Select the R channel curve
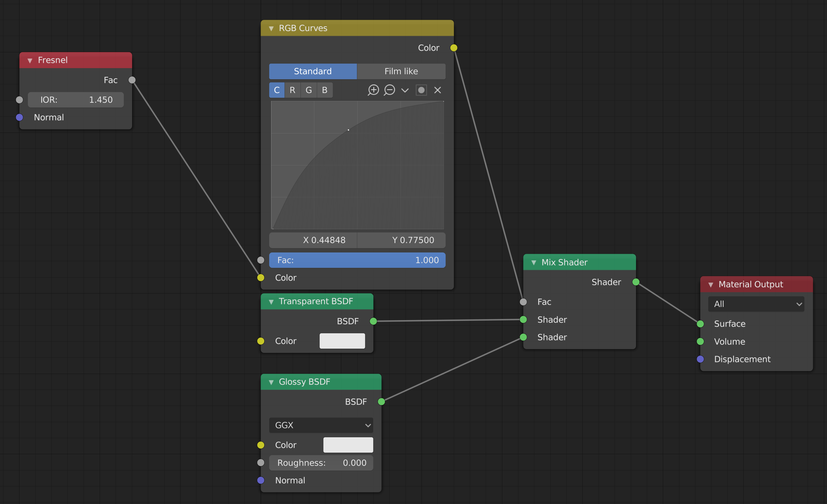 [293, 90]
